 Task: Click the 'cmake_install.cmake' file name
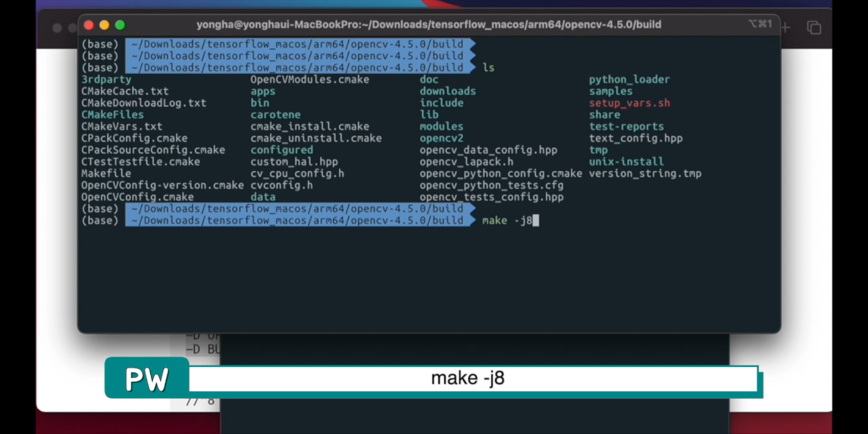(x=310, y=126)
